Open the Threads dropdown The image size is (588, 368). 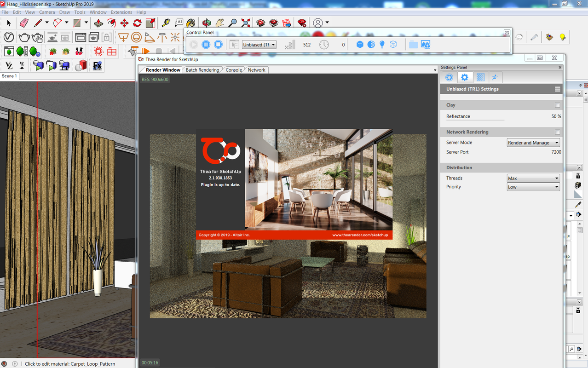[x=533, y=178]
